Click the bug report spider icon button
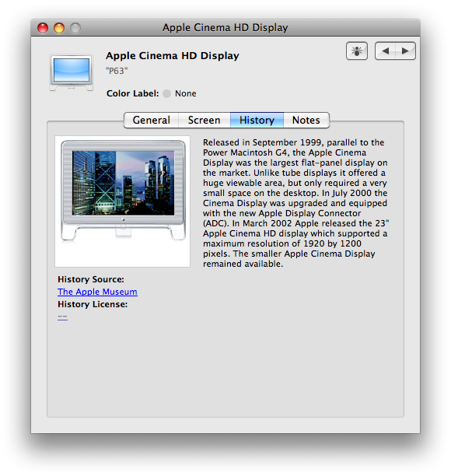Screen dimensions: 451x476 pos(357,51)
